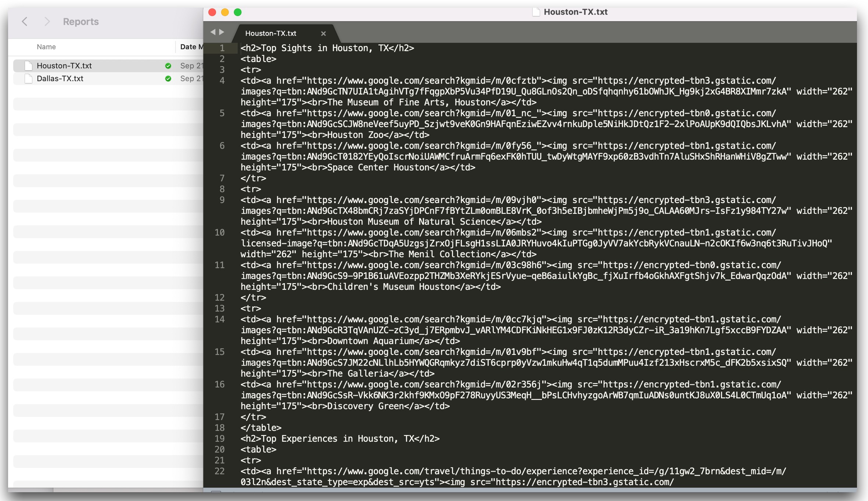868x501 pixels.
Task: Click the Dallas-TX.txt file document icon
Action: pyautogui.click(x=29, y=79)
